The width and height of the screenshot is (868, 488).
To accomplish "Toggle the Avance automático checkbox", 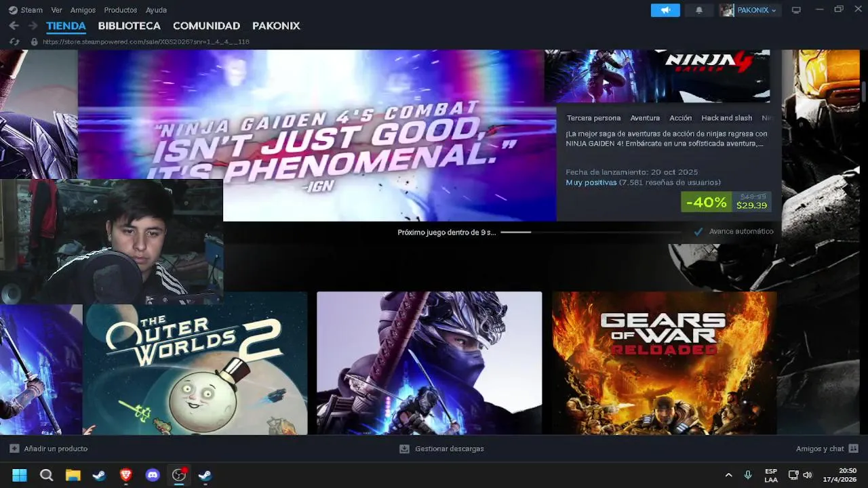I will pyautogui.click(x=698, y=232).
